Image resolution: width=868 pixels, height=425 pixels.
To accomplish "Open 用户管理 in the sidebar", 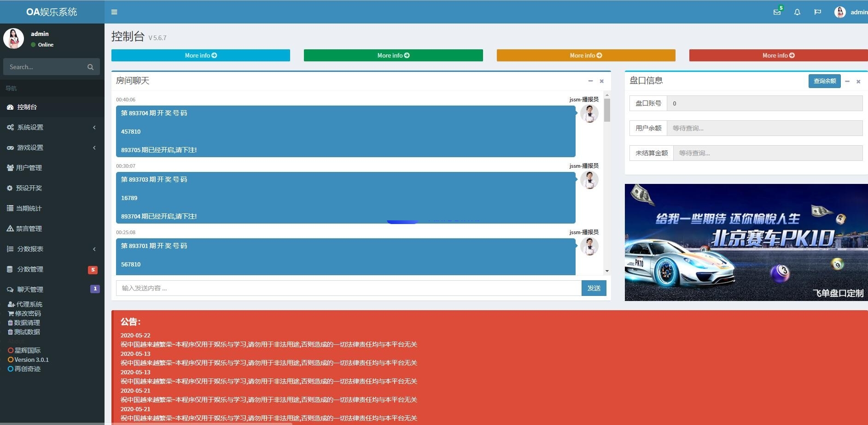I will click(29, 168).
